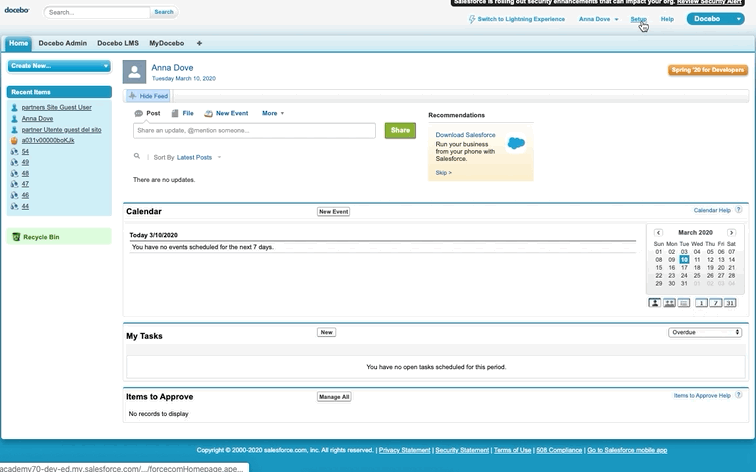756x472 pixels.
Task: Click the green Share button
Action: click(400, 131)
